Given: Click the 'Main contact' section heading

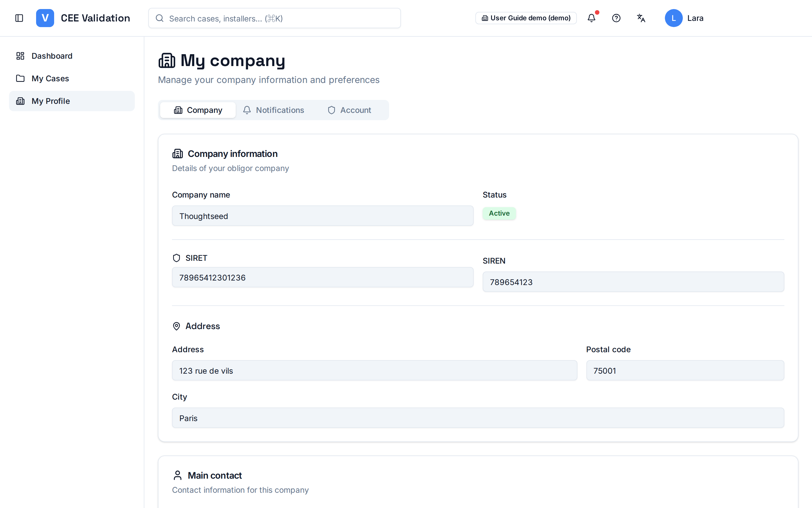Looking at the screenshot, I should (x=215, y=476).
